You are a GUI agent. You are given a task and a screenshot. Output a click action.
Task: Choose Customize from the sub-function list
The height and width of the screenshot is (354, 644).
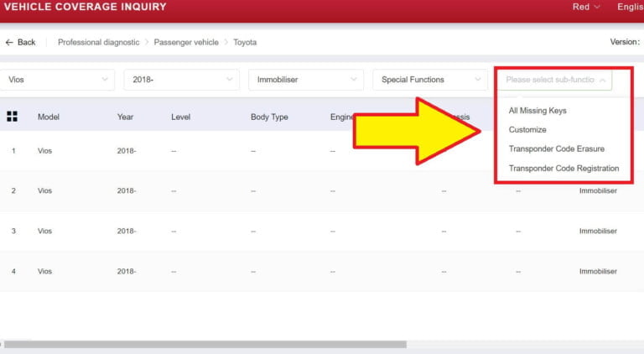[x=527, y=130]
